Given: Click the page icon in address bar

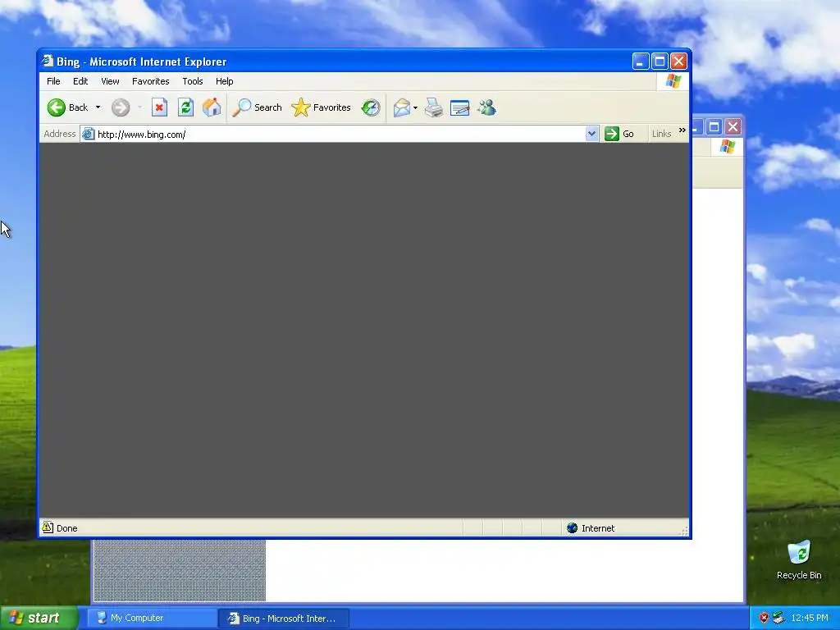Looking at the screenshot, I should point(89,134).
